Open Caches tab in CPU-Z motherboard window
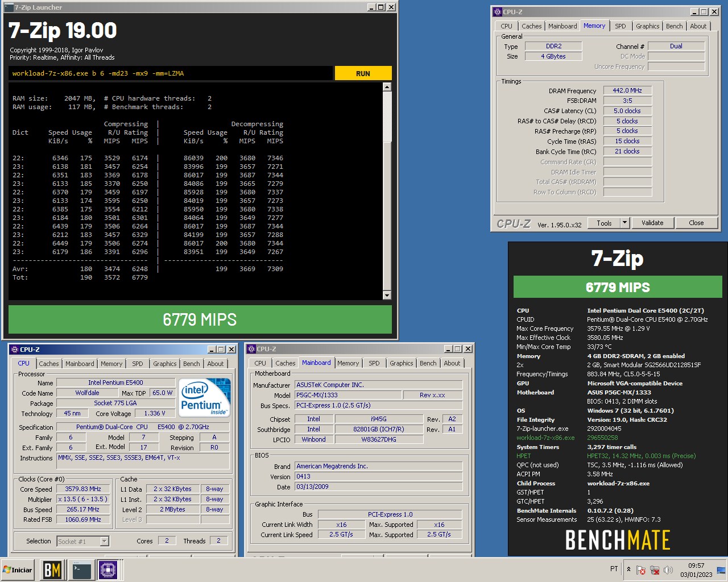Viewport: 728px width, 582px height. 286,363
